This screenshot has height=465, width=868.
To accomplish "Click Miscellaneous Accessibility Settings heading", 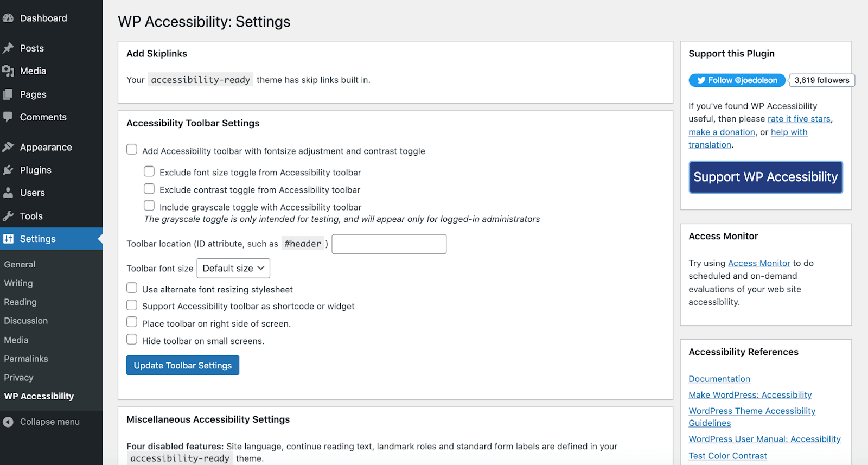I will 208,419.
